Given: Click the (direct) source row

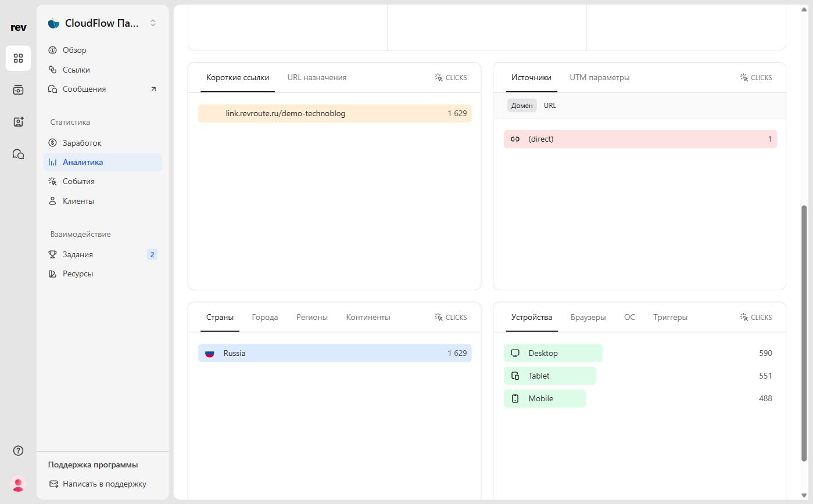Looking at the screenshot, I should (x=640, y=139).
